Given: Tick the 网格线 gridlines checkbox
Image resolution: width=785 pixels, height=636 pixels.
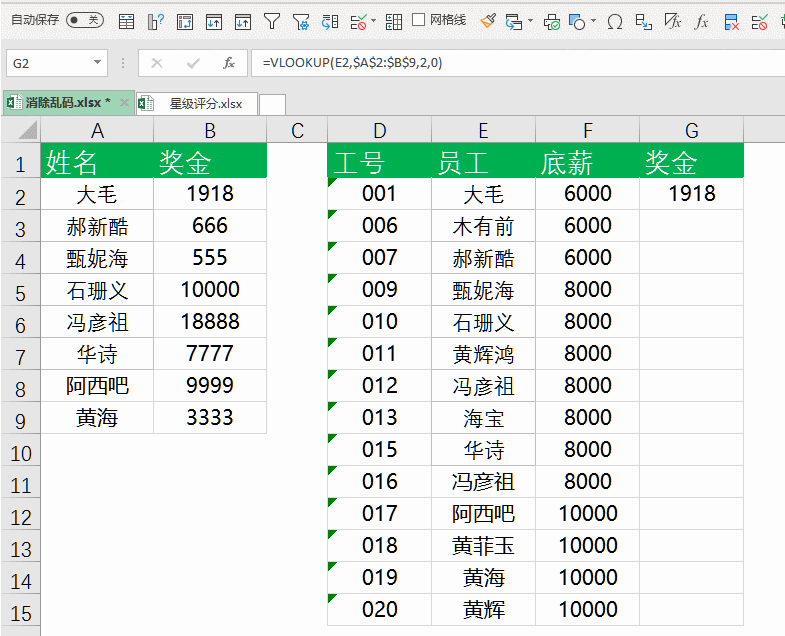Looking at the screenshot, I should pyautogui.click(x=418, y=20).
